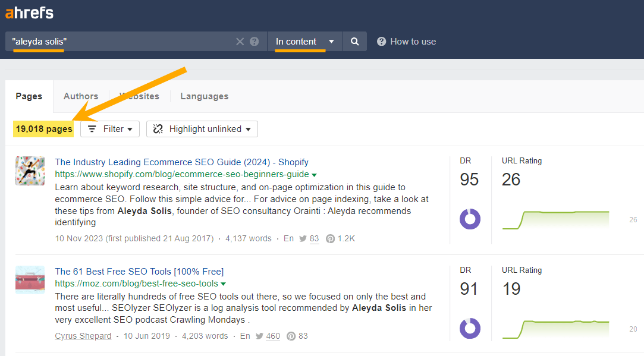Switch to the Websites tab
Screen dimensions: 644x356
click(x=139, y=96)
